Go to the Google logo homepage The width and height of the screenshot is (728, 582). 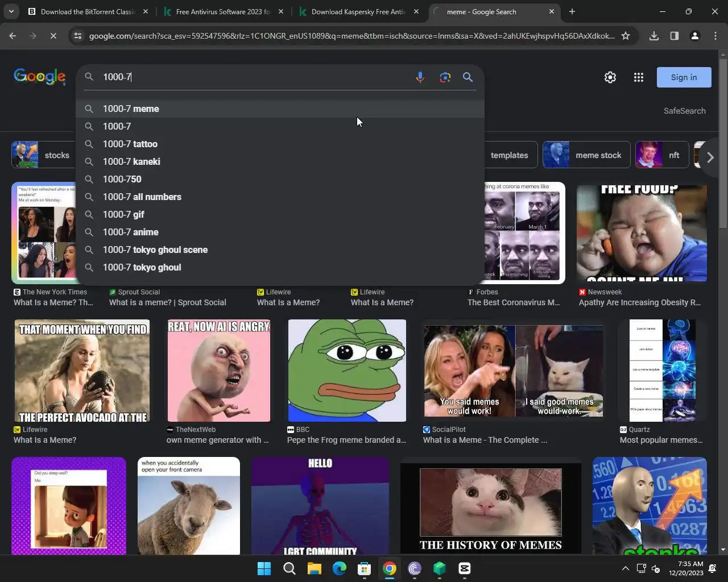coord(39,77)
